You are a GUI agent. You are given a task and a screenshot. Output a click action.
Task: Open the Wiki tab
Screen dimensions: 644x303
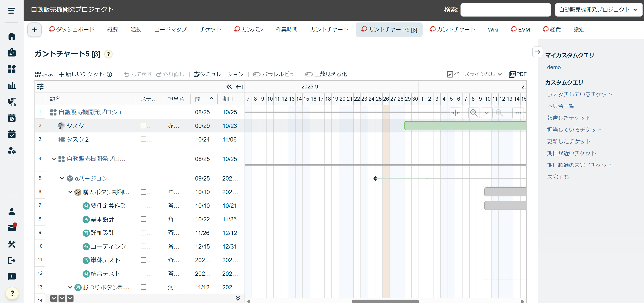(x=493, y=29)
